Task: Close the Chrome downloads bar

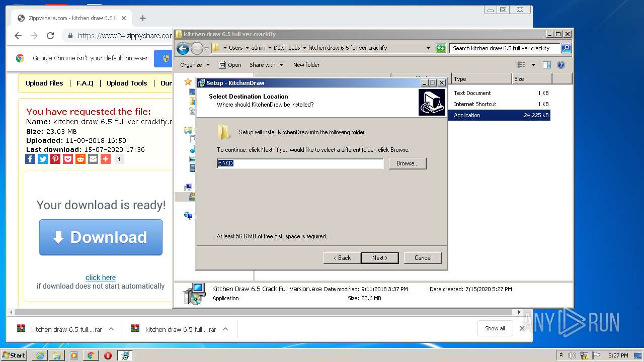Action: point(522,328)
